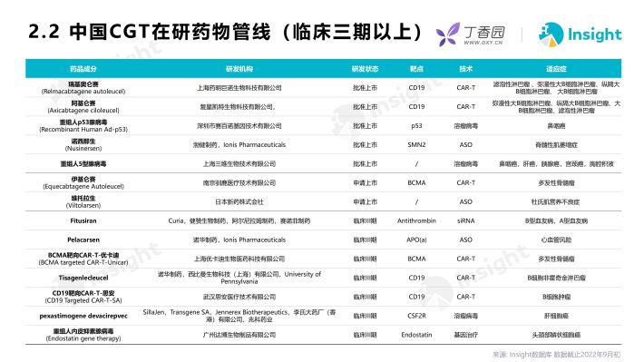This screenshot has width=644, height=362.
Task: Click the 研发机构 column header
Action: 239,69
